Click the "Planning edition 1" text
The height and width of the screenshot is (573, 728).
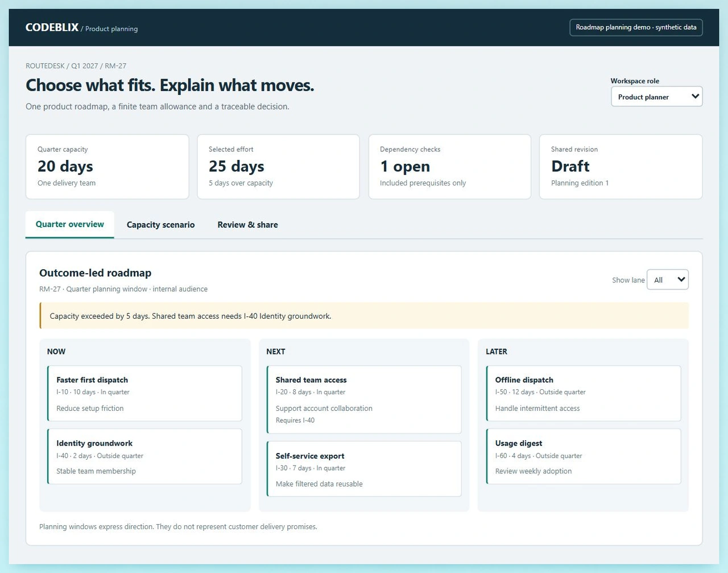[580, 183]
